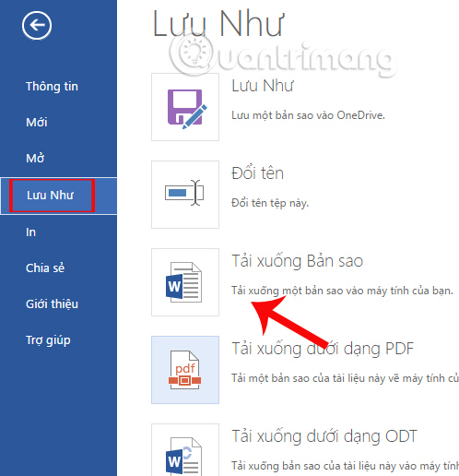Select Mới in the sidebar

37,123
